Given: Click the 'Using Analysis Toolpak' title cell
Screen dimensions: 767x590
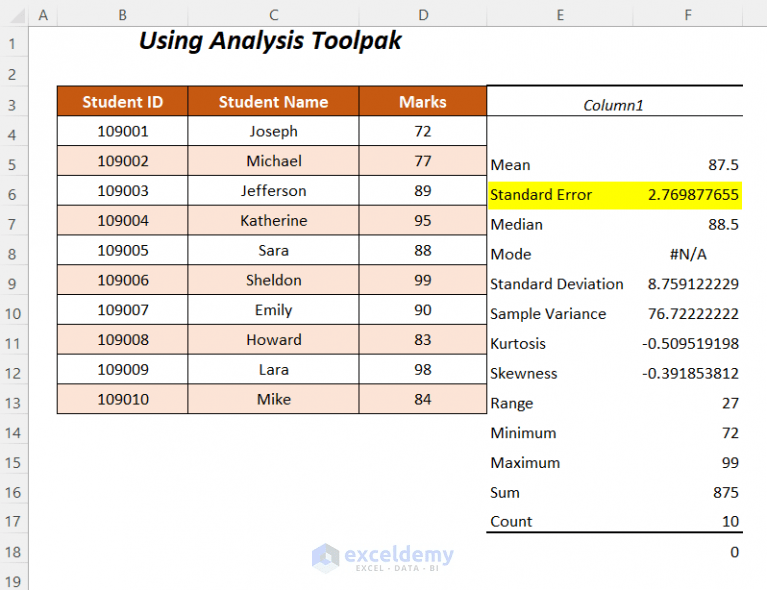Looking at the screenshot, I should (270, 41).
